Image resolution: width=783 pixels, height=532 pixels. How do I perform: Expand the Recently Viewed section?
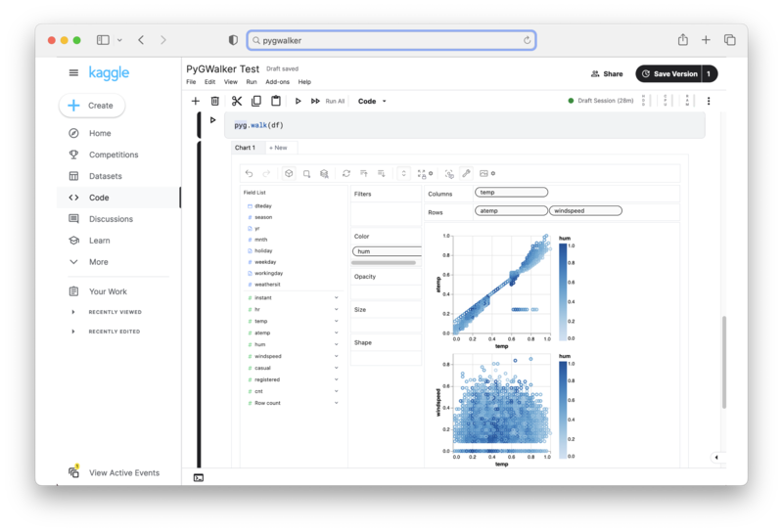(73, 312)
